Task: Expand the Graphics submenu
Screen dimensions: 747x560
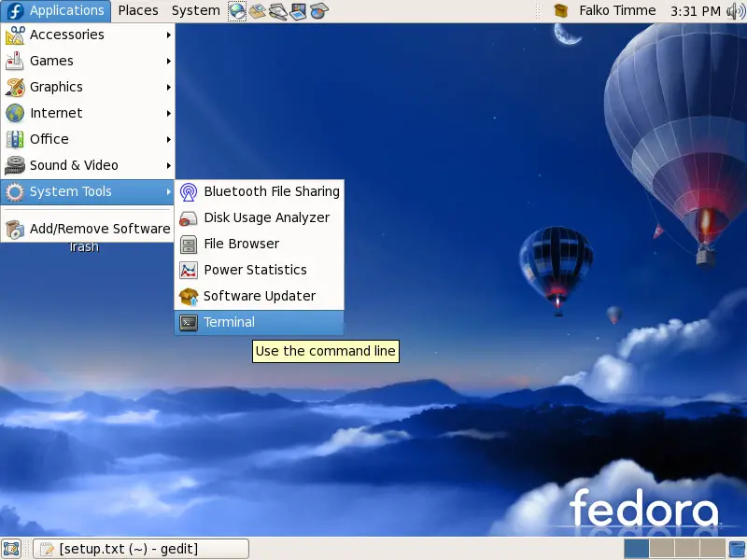Action: pyautogui.click(x=88, y=87)
